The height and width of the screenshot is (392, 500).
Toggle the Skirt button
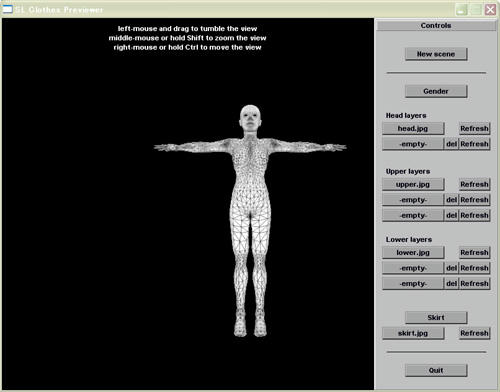(436, 317)
